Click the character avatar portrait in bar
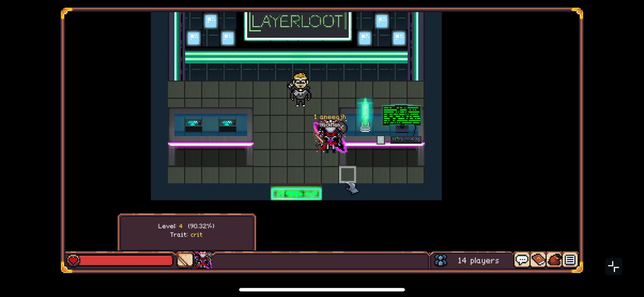 (x=203, y=260)
